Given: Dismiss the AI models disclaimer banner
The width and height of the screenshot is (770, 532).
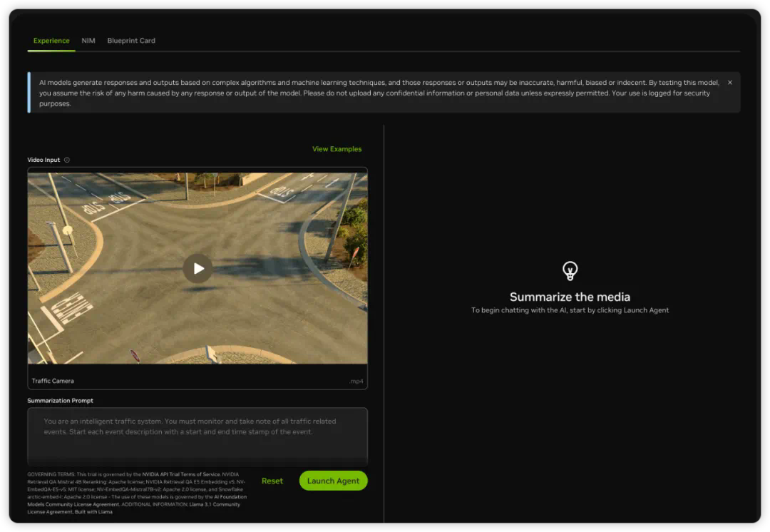Looking at the screenshot, I should pos(730,83).
